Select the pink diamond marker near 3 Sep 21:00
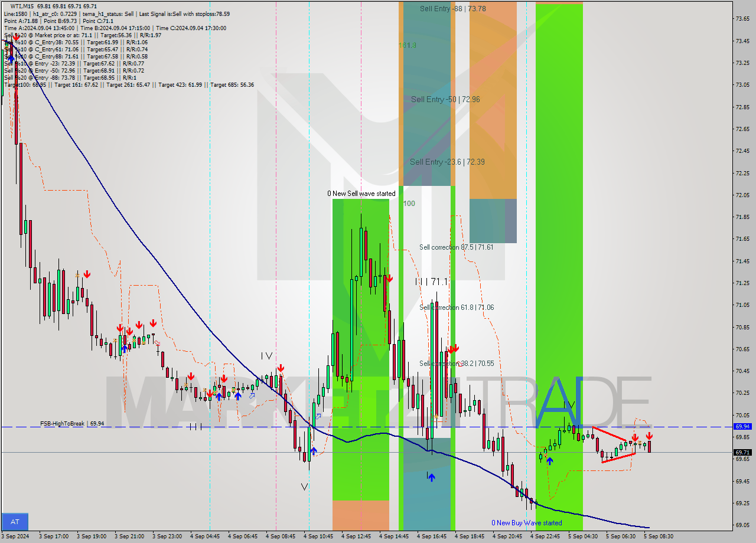This screenshot has height=543, width=756. tap(157, 342)
